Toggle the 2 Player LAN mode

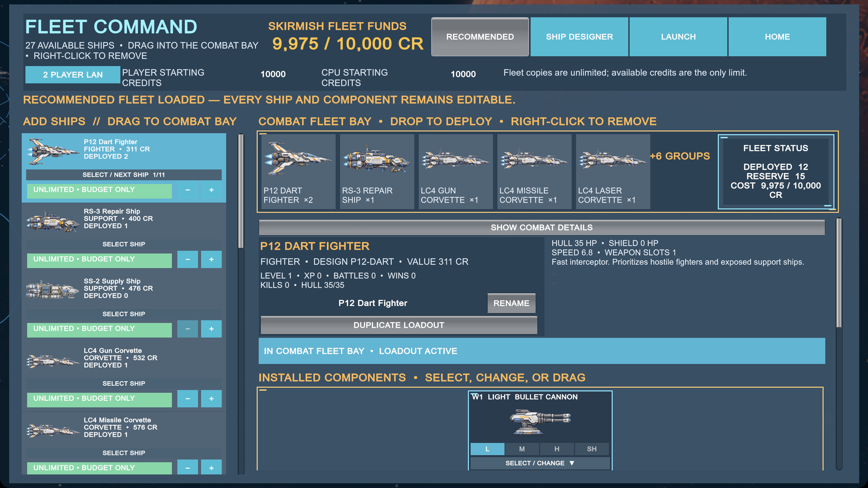73,75
